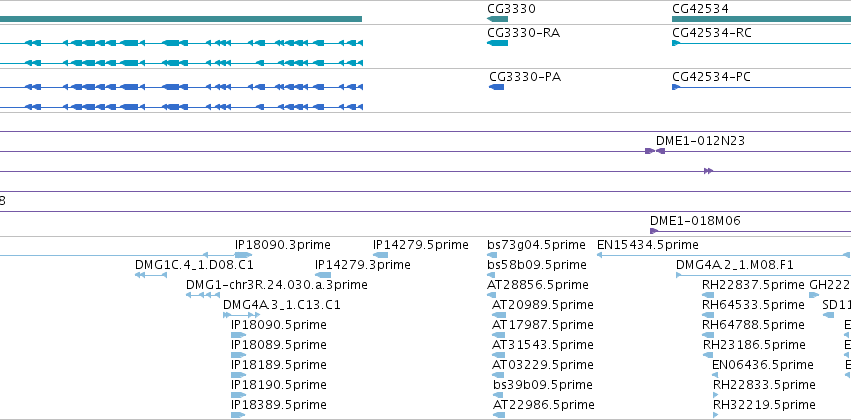This screenshot has width=851, height=420.
Task: Select the CG42534 gene bar
Action: [x=761, y=19]
